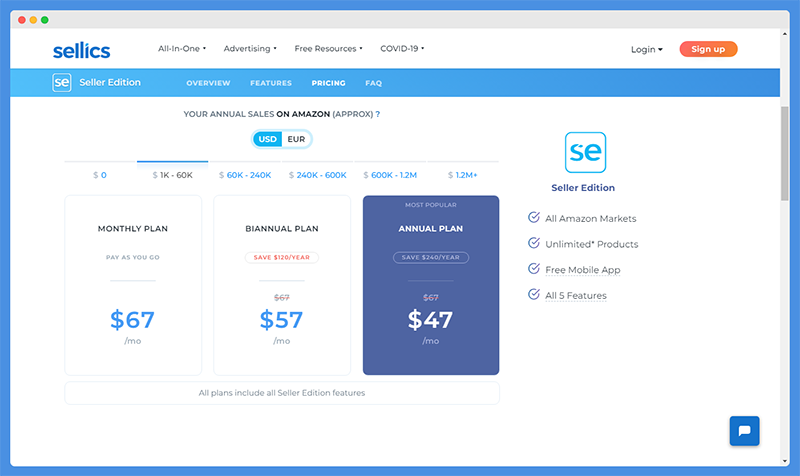Select the $0 sales range

100,175
